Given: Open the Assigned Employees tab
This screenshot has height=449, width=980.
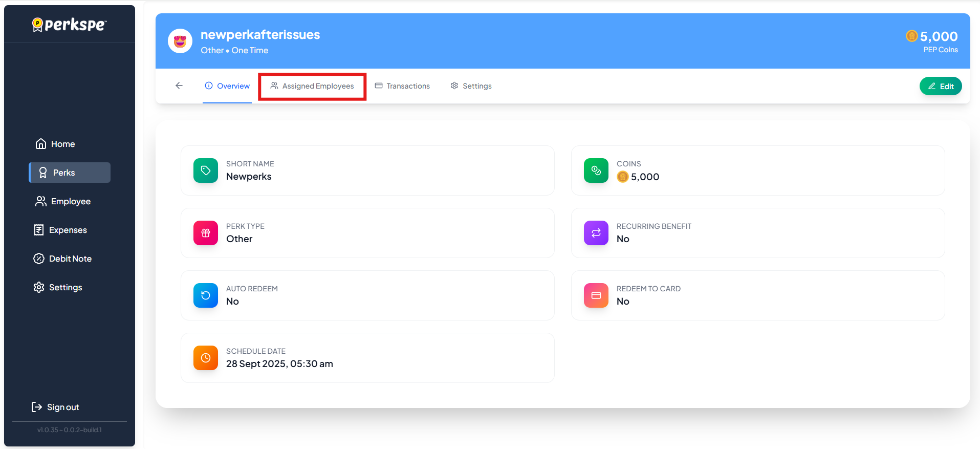Looking at the screenshot, I should click(x=312, y=86).
